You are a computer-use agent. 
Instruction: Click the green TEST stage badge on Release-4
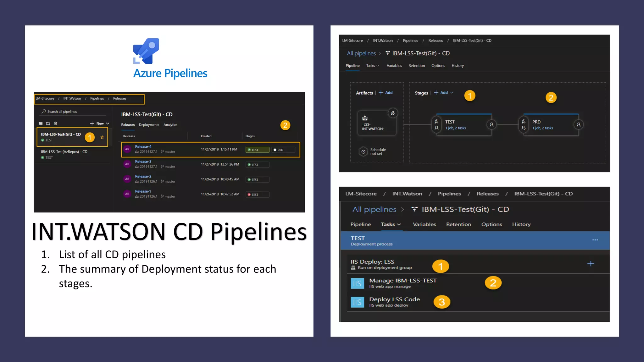(x=257, y=150)
